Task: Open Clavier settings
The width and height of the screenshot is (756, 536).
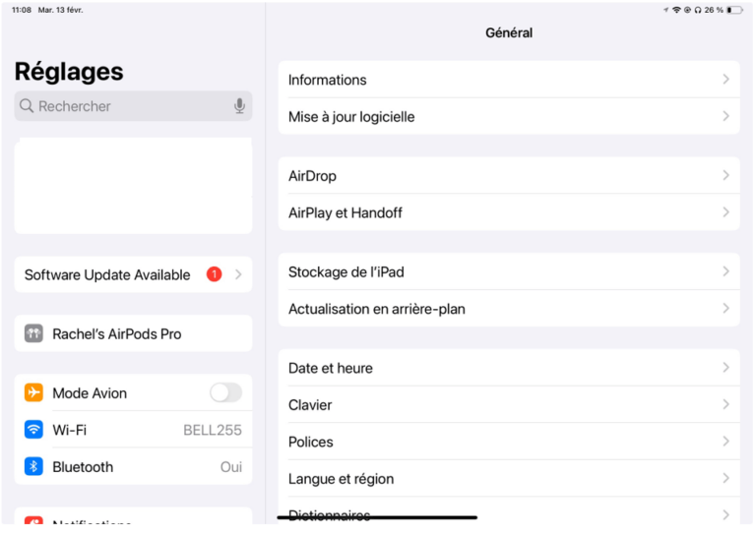Action: (509, 405)
